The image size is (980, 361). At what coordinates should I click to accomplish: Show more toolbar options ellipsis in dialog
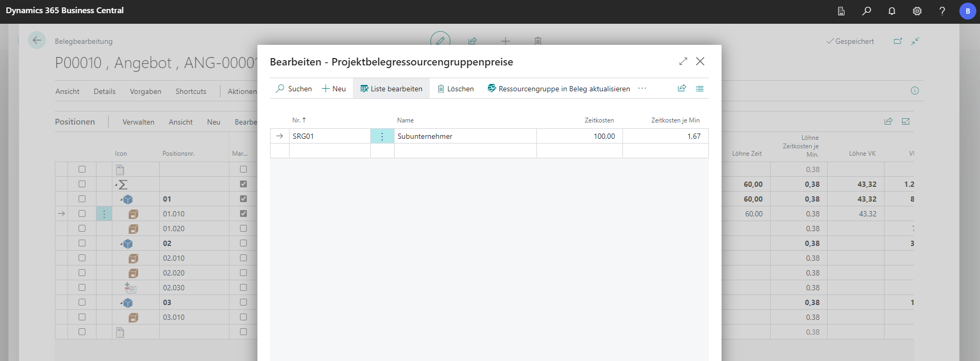pyautogui.click(x=642, y=89)
